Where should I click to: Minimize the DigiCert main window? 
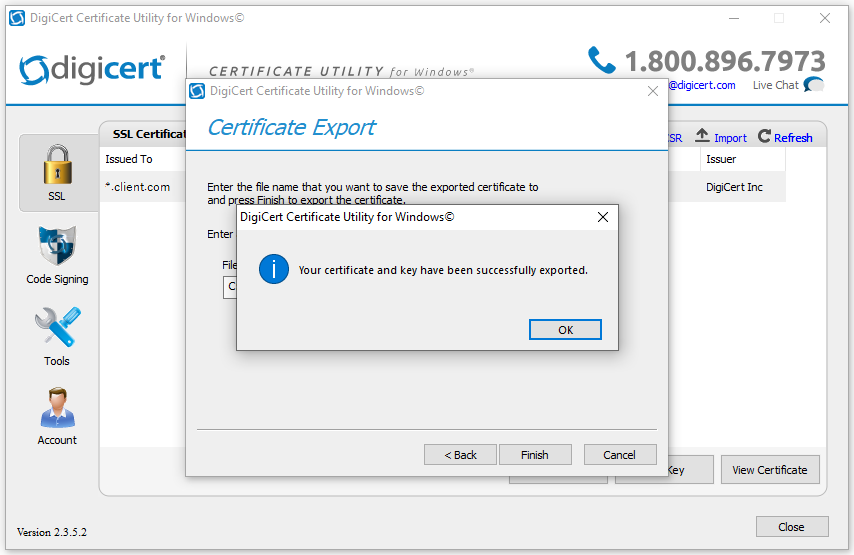[x=734, y=18]
